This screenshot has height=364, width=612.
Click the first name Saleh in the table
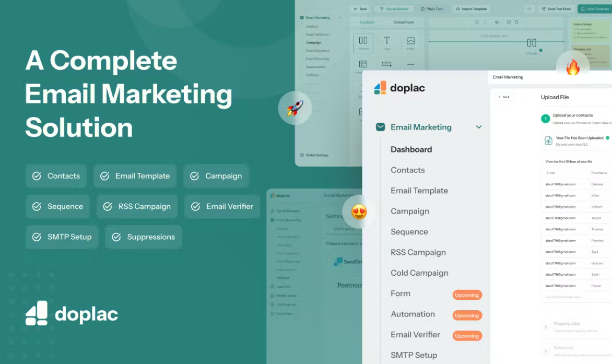tap(595, 275)
